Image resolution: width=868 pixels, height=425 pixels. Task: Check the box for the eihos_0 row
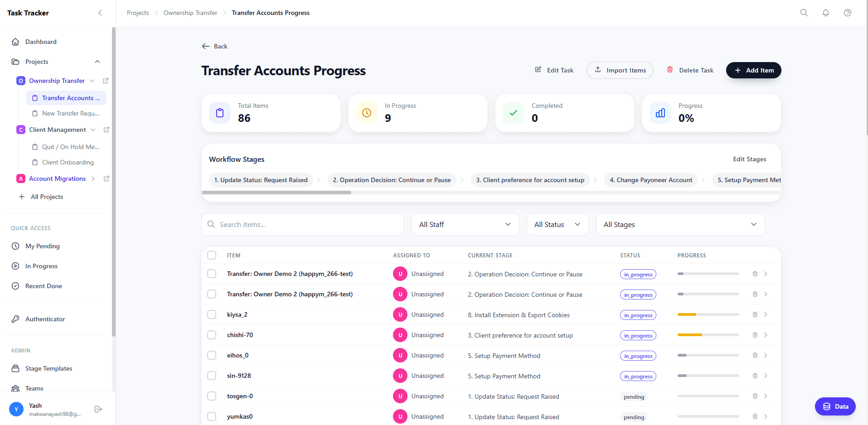(x=212, y=355)
